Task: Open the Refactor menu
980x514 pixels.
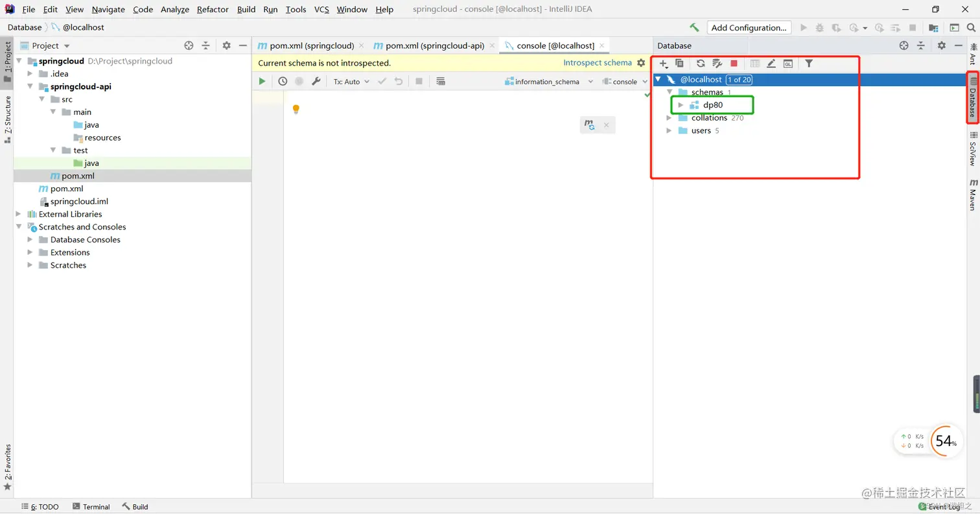Action: [x=213, y=10]
